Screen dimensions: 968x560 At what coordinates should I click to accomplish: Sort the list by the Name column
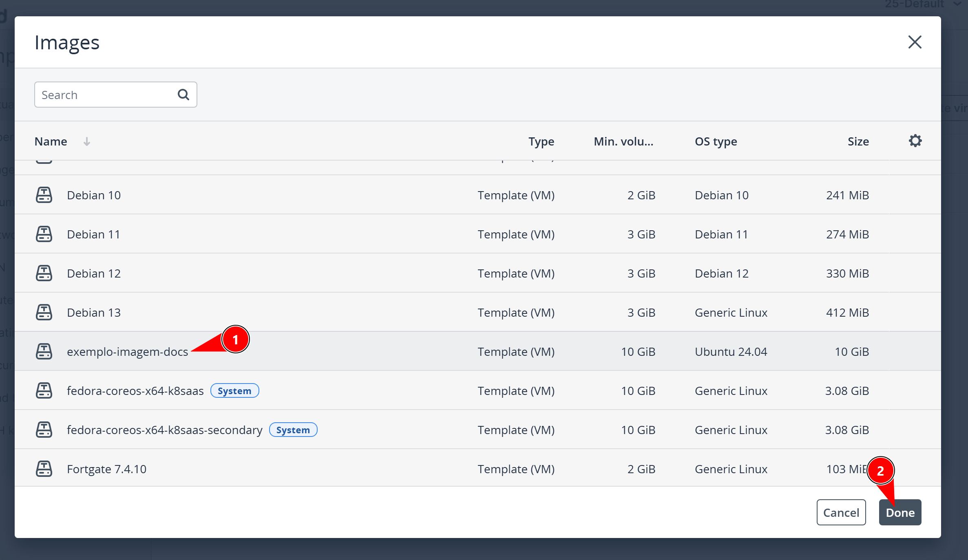[51, 141]
